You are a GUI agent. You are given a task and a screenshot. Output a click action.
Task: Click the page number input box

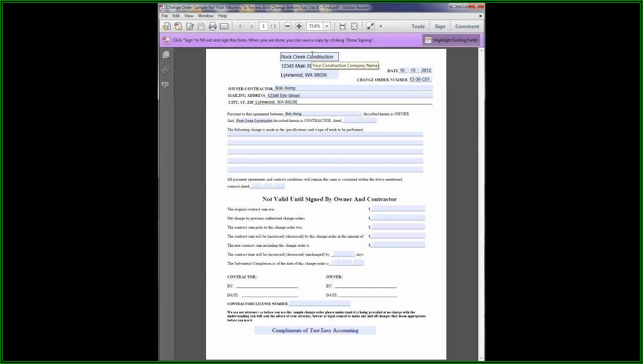(263, 26)
